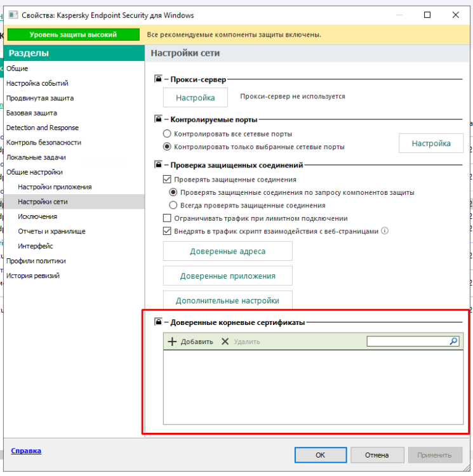Open Интерфейс subsection
Viewport: 473px width, 476px height.
pyautogui.click(x=74, y=246)
